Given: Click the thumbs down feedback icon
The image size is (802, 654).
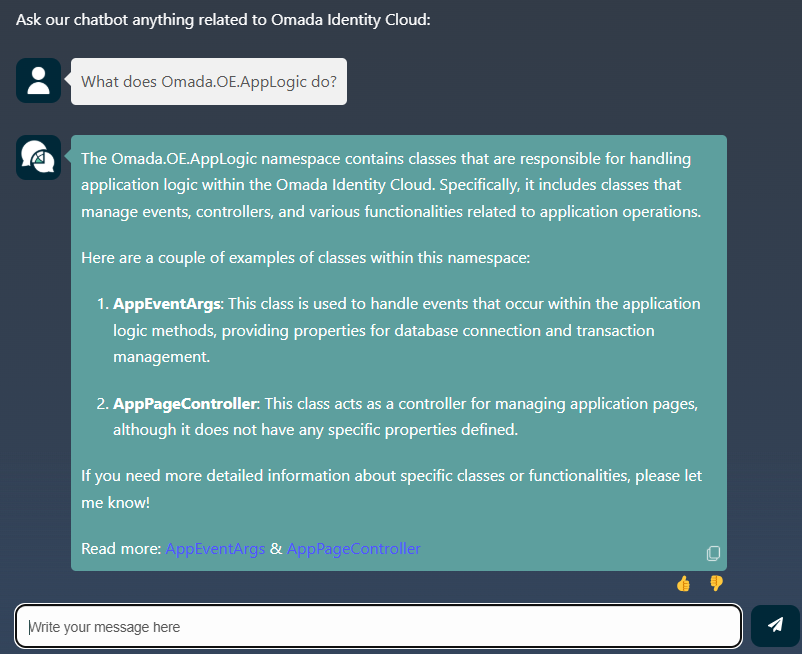Looking at the screenshot, I should [x=716, y=583].
